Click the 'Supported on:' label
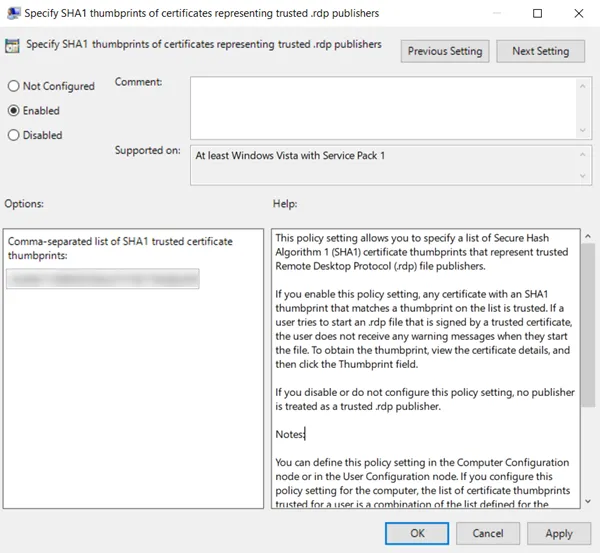Viewport: 600px width, 553px height. [x=148, y=150]
